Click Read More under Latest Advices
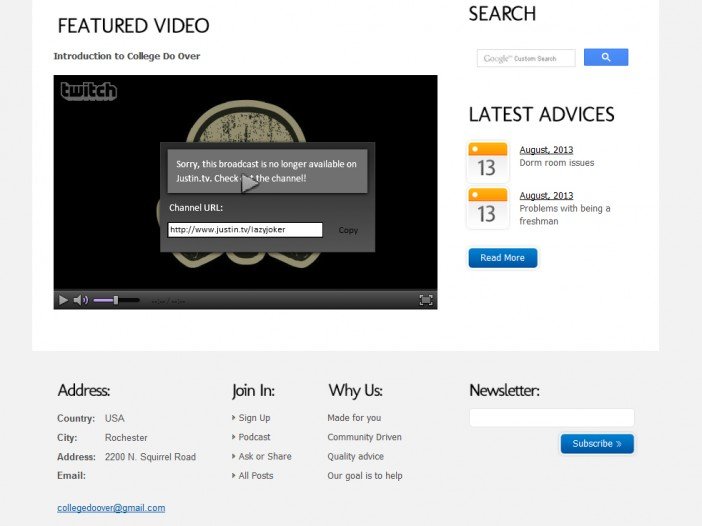Screen dimensions: 702x526 point(502,258)
